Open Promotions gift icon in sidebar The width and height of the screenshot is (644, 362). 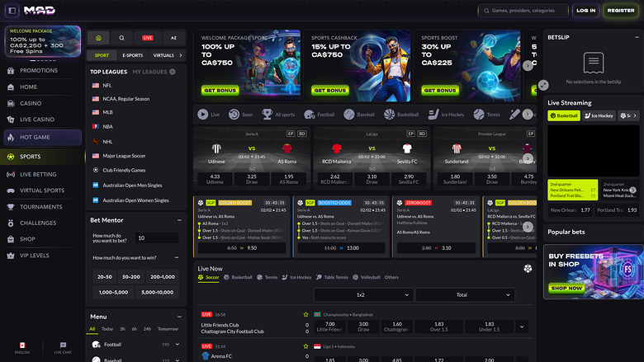click(x=11, y=71)
